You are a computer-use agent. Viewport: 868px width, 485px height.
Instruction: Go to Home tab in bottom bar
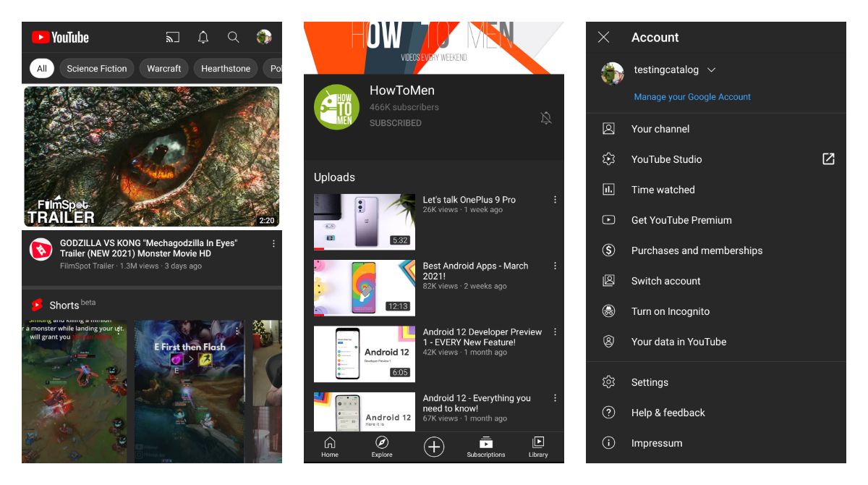(330, 447)
